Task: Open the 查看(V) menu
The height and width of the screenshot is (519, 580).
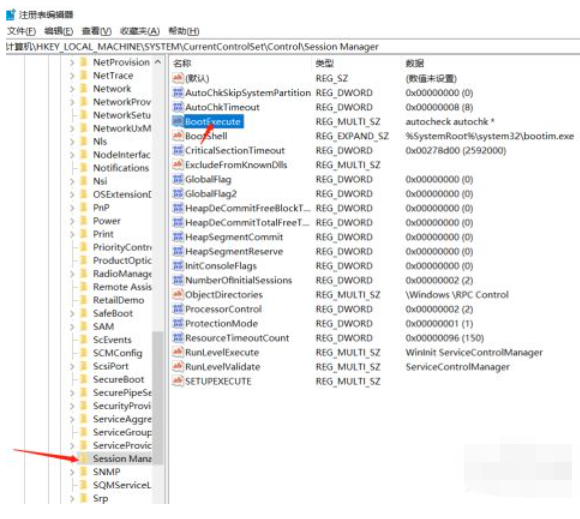Action: pos(96,31)
